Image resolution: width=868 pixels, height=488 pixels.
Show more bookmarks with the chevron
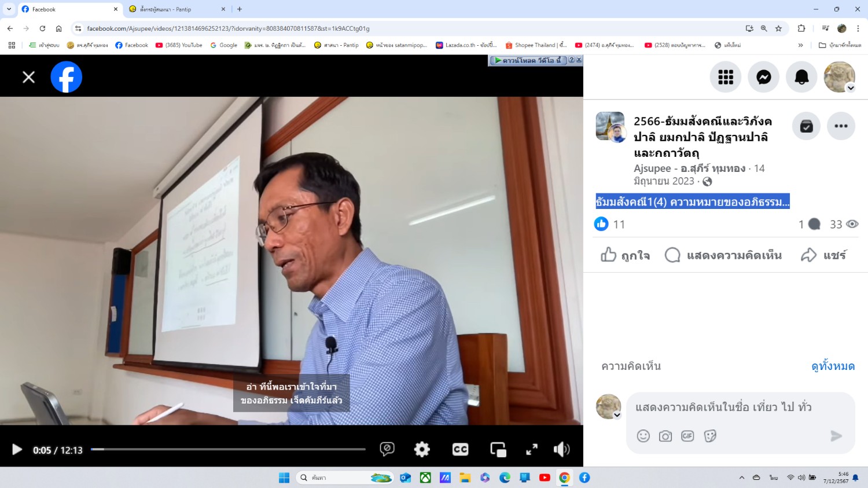click(x=800, y=45)
